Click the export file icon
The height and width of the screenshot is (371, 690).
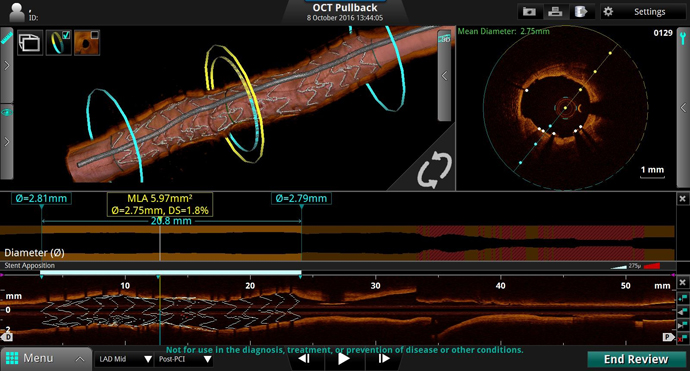click(581, 12)
